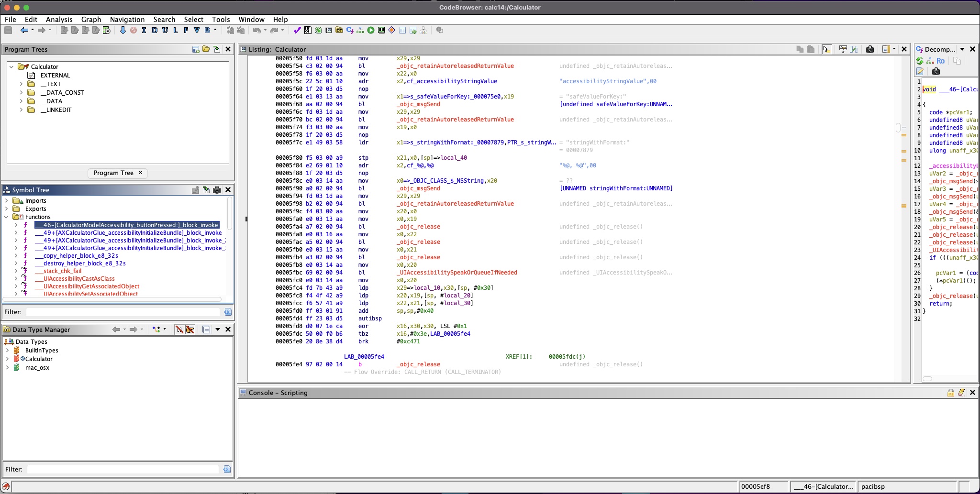The image size is (980, 494).
Task: Click the Listing diff view icon
Action: point(854,49)
